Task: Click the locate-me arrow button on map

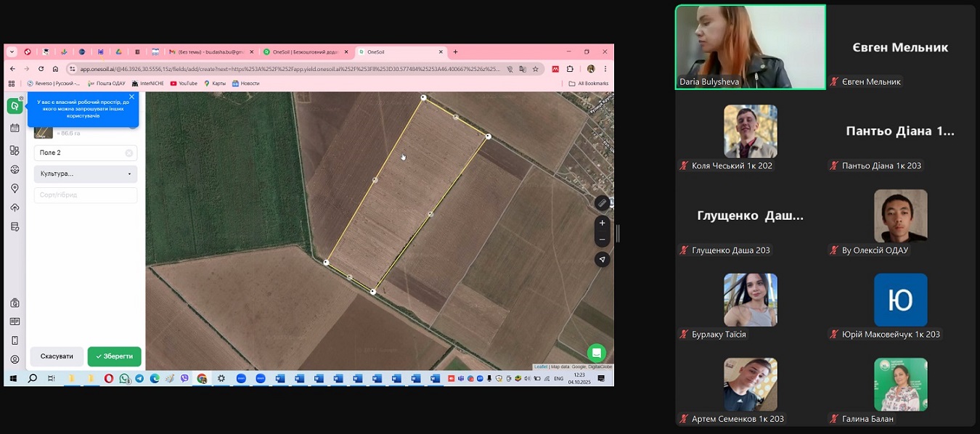Action: pos(602,259)
